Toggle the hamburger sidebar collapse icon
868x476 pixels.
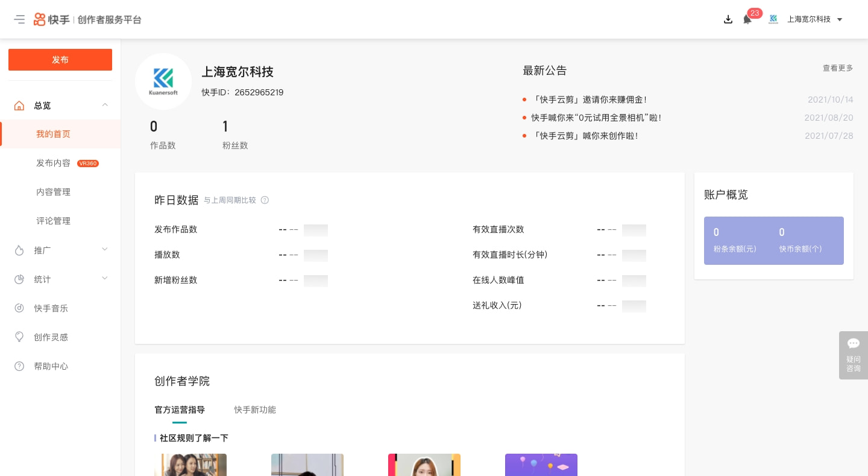point(19,19)
